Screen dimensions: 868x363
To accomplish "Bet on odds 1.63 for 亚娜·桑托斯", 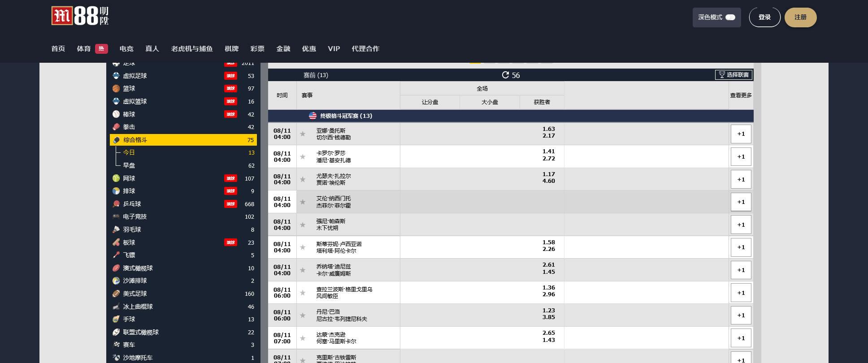I will tap(548, 129).
